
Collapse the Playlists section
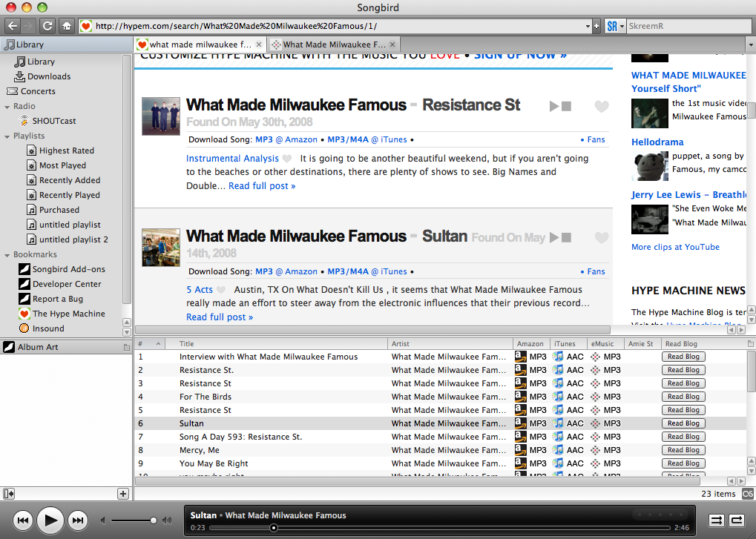[7, 136]
